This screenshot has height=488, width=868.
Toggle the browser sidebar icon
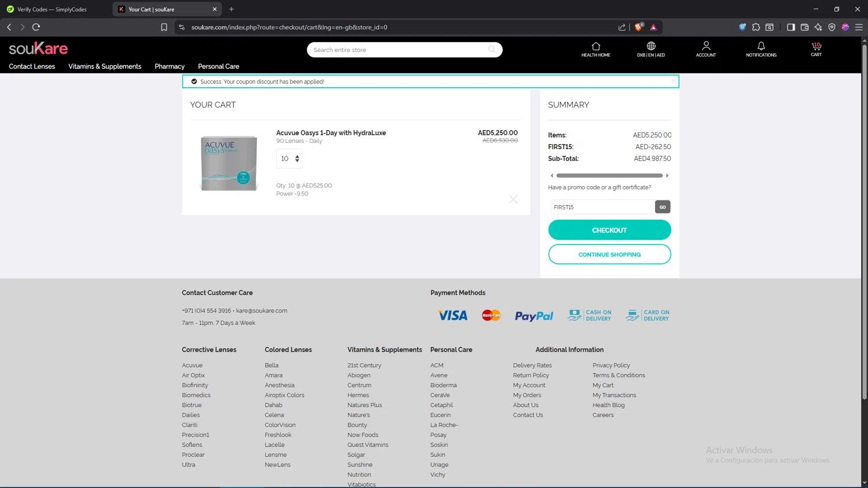coord(790,27)
